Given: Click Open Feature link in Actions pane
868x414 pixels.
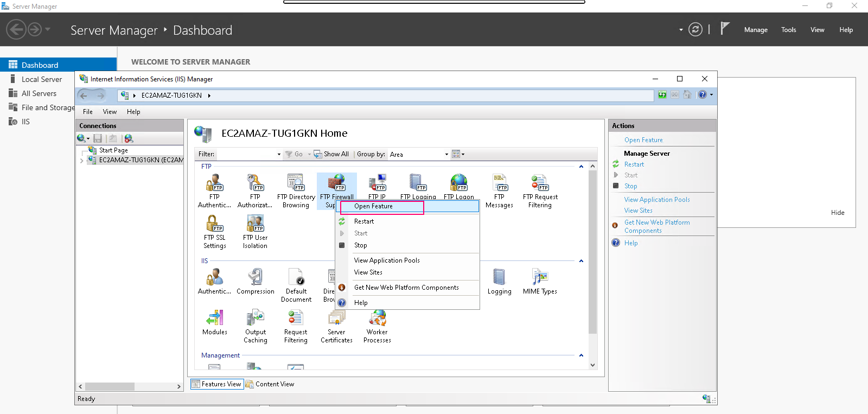Looking at the screenshot, I should coord(643,140).
